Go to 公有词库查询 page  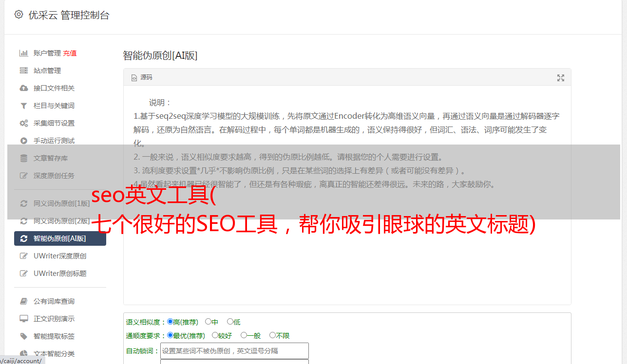click(54, 301)
